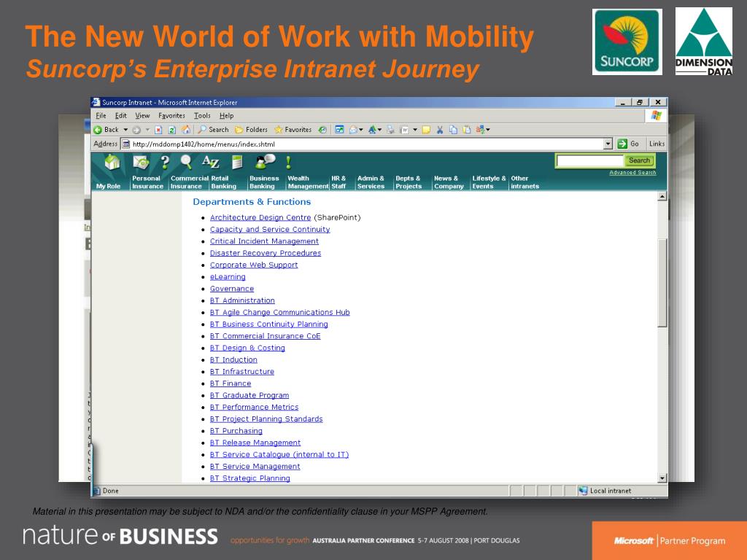Screen dimensions: 747x560
Task: Click the Go button beside address bar
Action: (628, 144)
